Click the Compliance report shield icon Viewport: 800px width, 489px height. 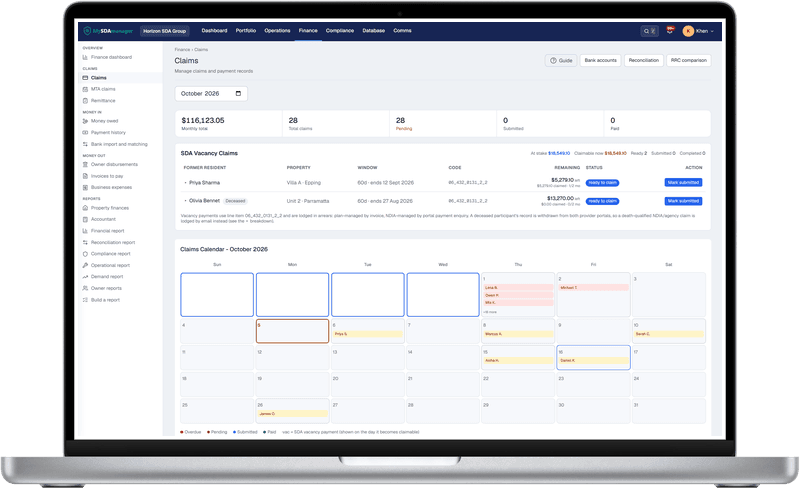[x=85, y=254]
